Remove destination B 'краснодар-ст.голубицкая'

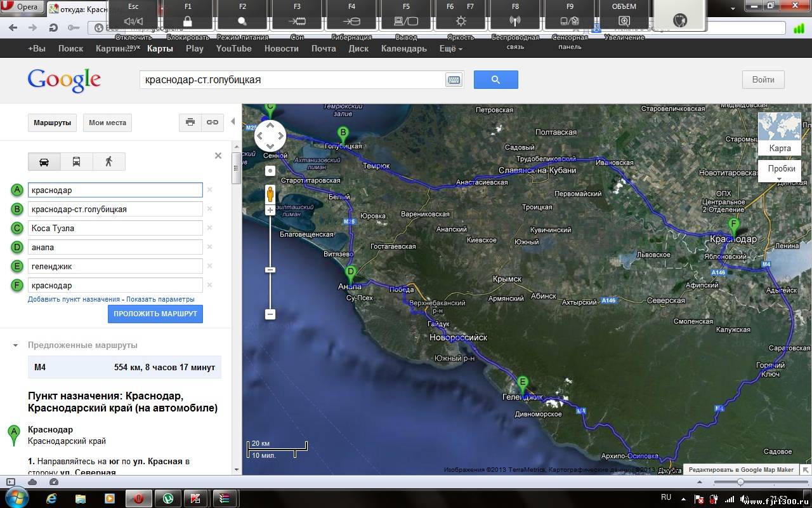pyautogui.click(x=210, y=209)
